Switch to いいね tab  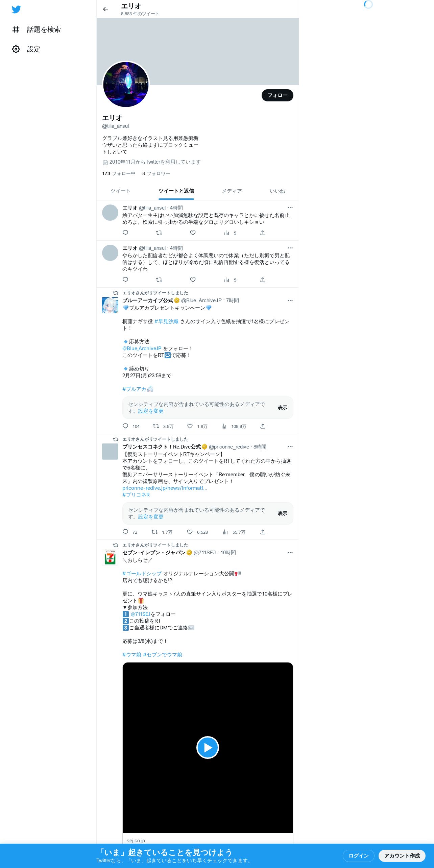click(277, 191)
